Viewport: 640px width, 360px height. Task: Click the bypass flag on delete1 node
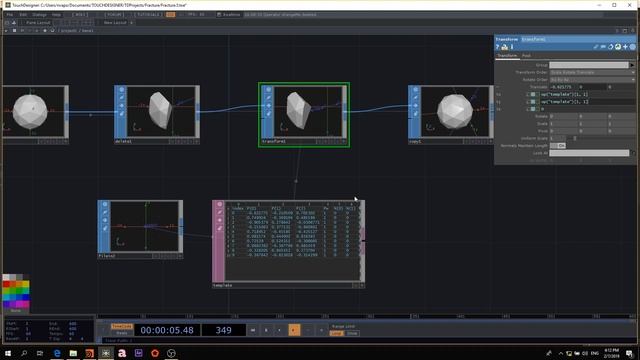[121, 98]
